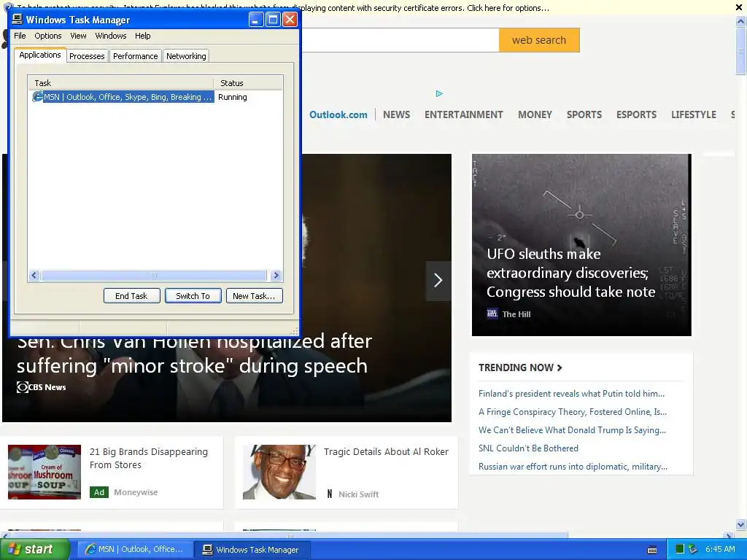The image size is (747, 560).
Task: Open Finland's president Putin trending link
Action: (x=571, y=394)
